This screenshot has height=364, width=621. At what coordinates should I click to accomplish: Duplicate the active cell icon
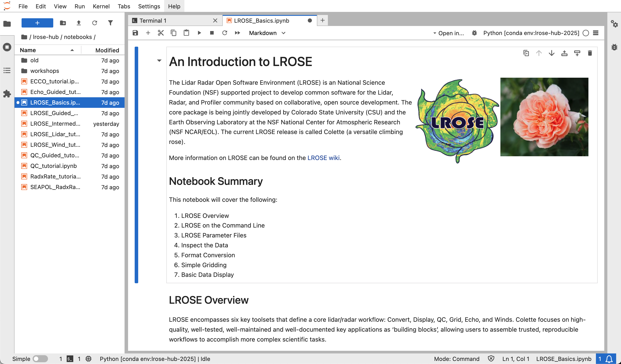[526, 53]
